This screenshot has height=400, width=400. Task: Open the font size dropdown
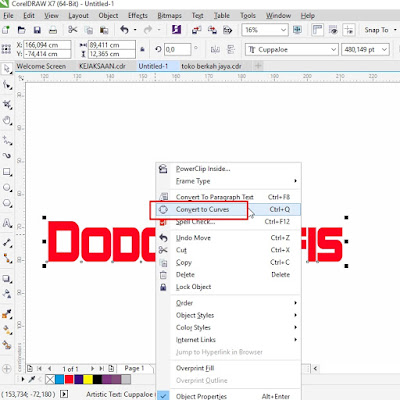point(384,50)
